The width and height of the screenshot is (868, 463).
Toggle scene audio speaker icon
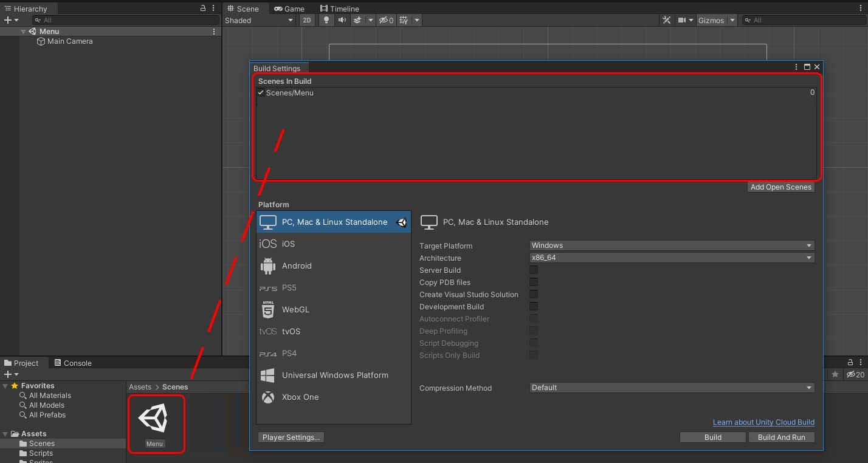[x=342, y=20]
